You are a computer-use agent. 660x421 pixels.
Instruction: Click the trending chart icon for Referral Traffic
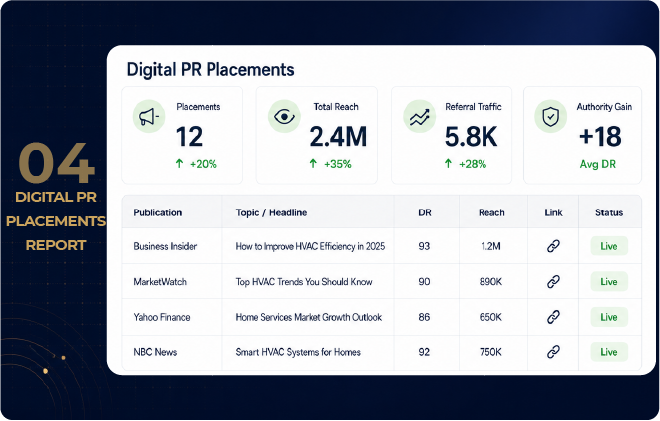click(x=420, y=116)
